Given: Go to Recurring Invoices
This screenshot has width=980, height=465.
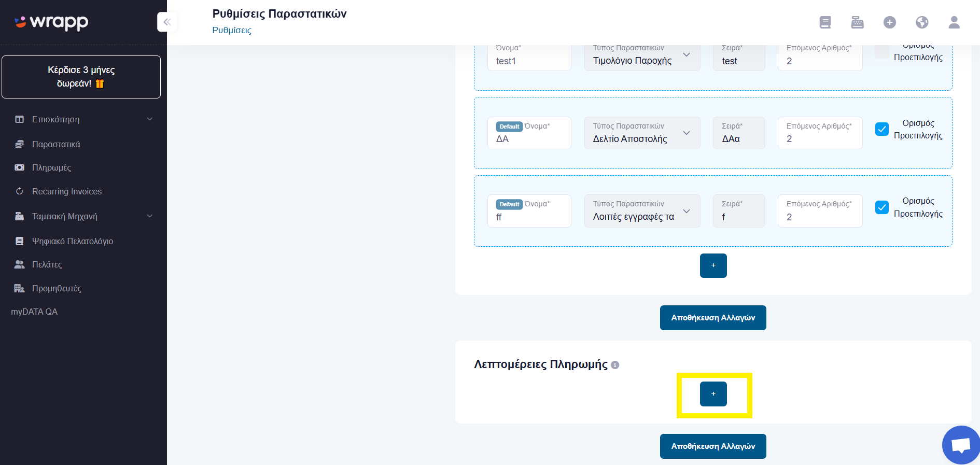Looking at the screenshot, I should [x=67, y=191].
